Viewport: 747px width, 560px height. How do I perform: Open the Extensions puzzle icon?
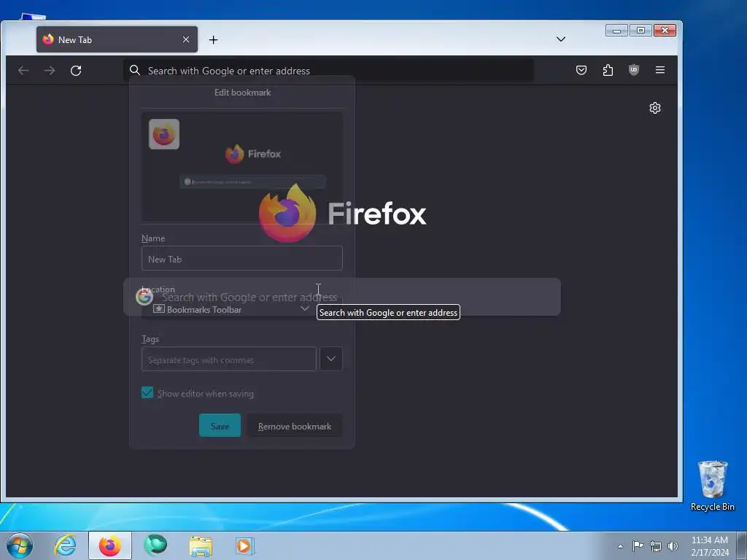point(608,70)
